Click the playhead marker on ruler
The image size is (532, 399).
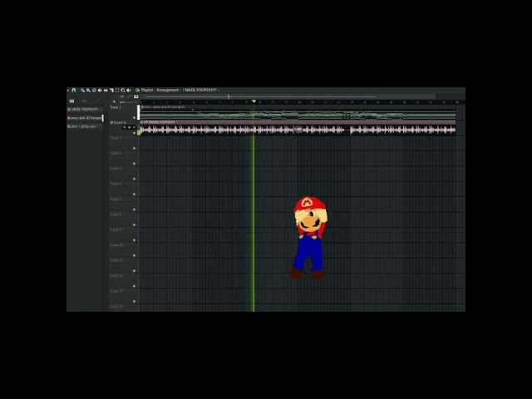(x=254, y=101)
